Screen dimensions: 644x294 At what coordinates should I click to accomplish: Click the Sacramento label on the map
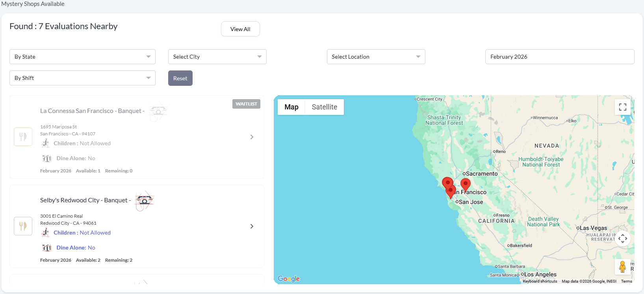[x=482, y=174]
